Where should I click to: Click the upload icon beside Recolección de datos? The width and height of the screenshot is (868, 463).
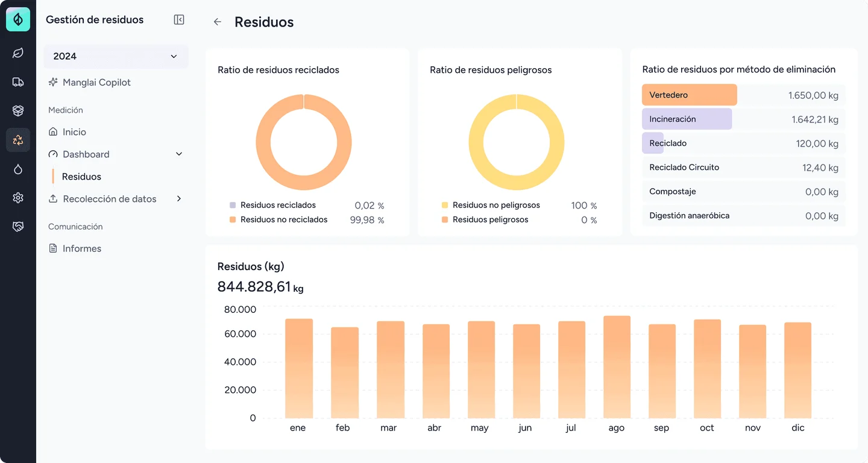pyautogui.click(x=53, y=199)
